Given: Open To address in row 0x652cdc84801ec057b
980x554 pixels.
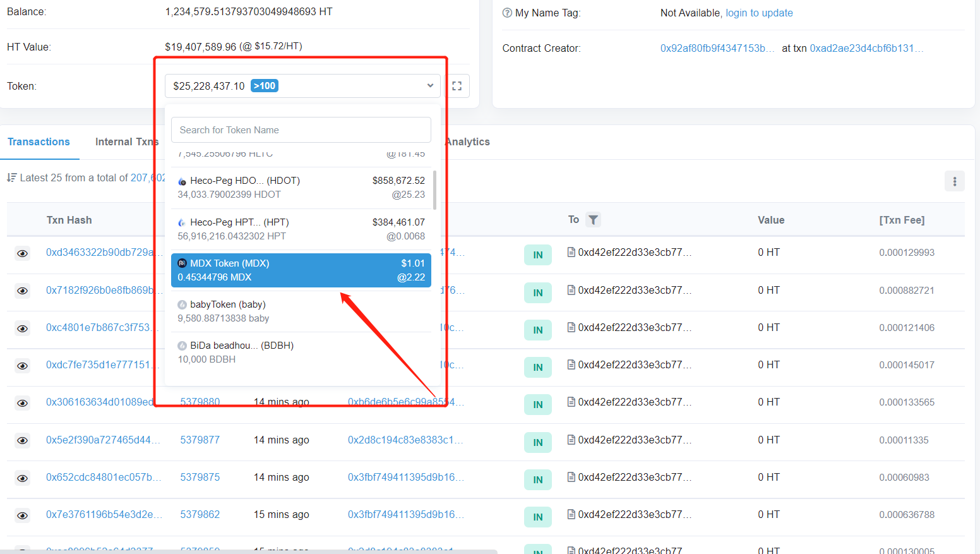Looking at the screenshot, I should click(x=635, y=477).
